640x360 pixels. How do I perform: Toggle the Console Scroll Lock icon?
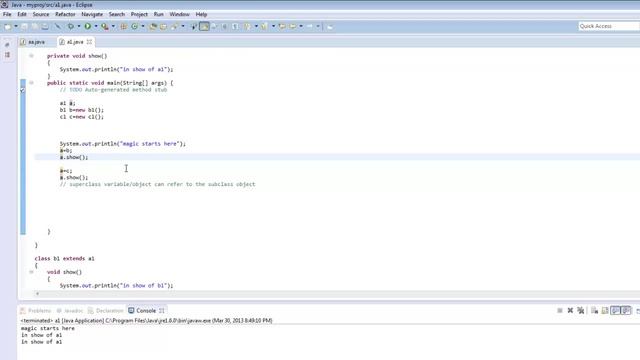click(x=605, y=311)
